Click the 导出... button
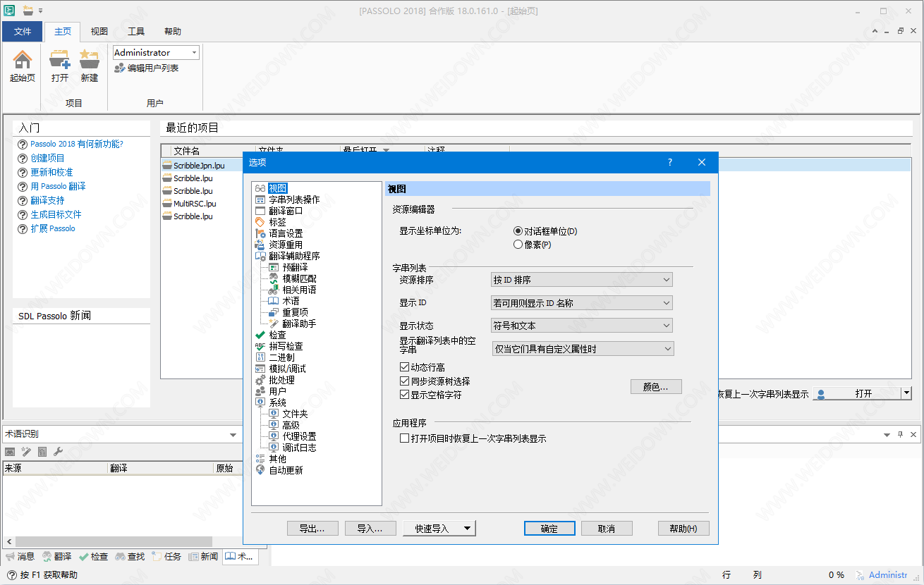 (312, 529)
